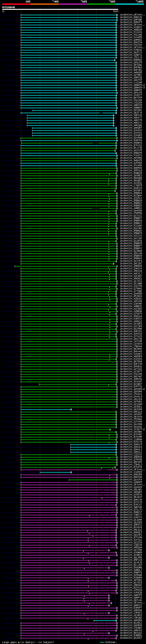Open hit UniRef100_Q9FKW6
The height and width of the screenshot is (644, 146).
(131, 20)
